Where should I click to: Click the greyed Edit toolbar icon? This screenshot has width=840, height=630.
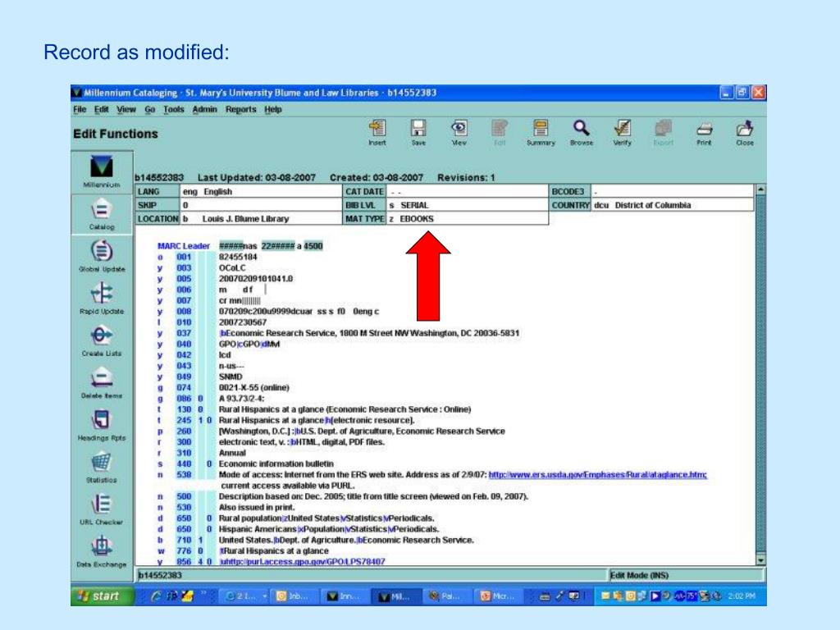coord(500,132)
